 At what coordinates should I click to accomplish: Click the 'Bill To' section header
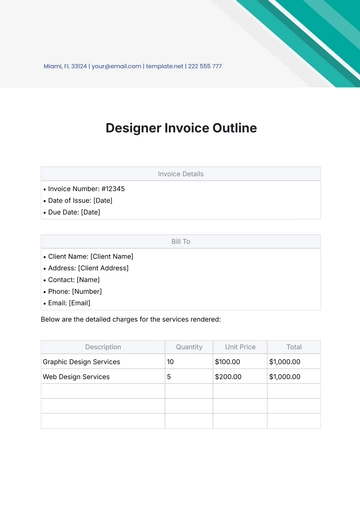pyautogui.click(x=181, y=242)
